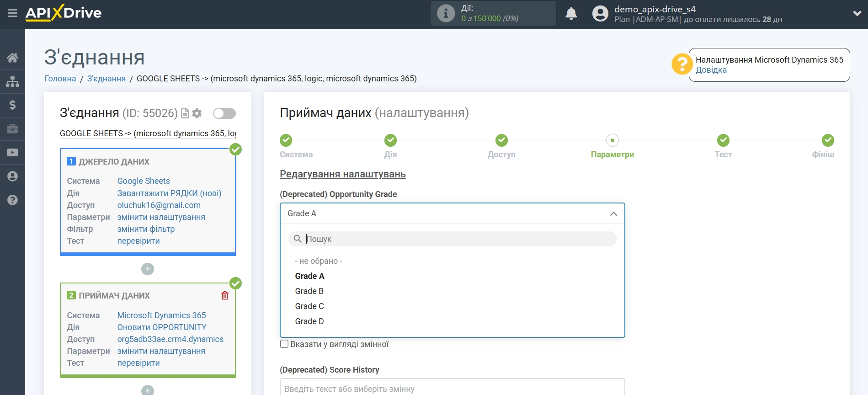This screenshot has height=395, width=868.
Task: Open the Google Sheets source system link
Action: click(x=144, y=181)
